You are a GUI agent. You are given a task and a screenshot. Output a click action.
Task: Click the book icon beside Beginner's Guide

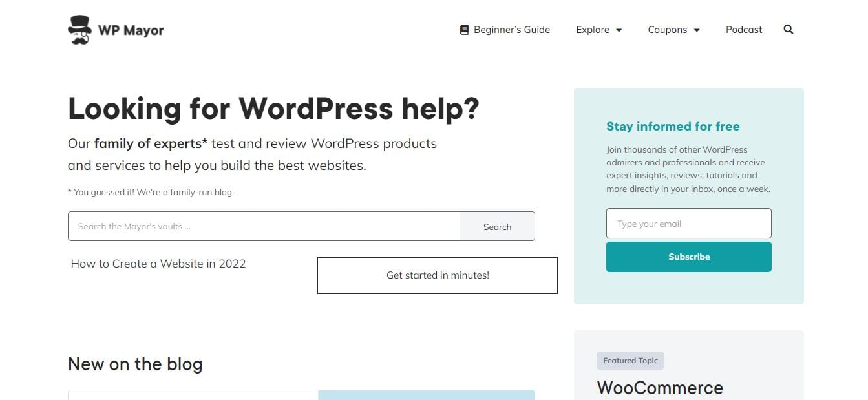pyautogui.click(x=464, y=30)
